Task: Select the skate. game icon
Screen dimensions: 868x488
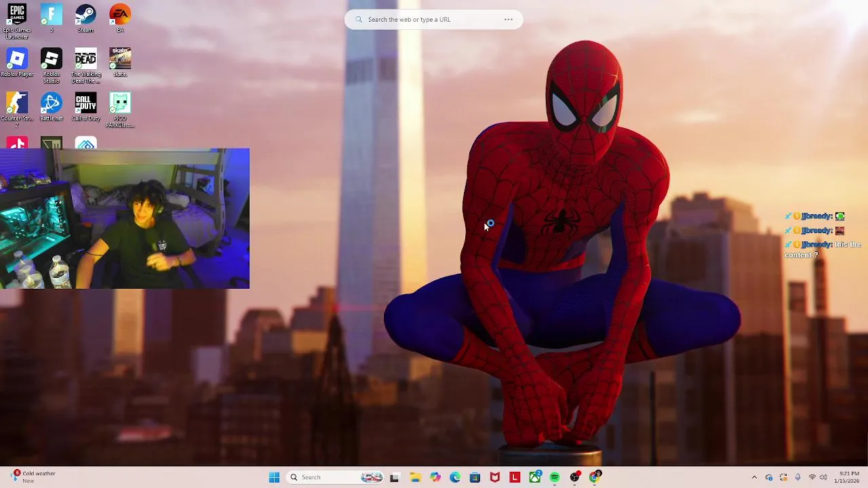Action: (x=120, y=63)
